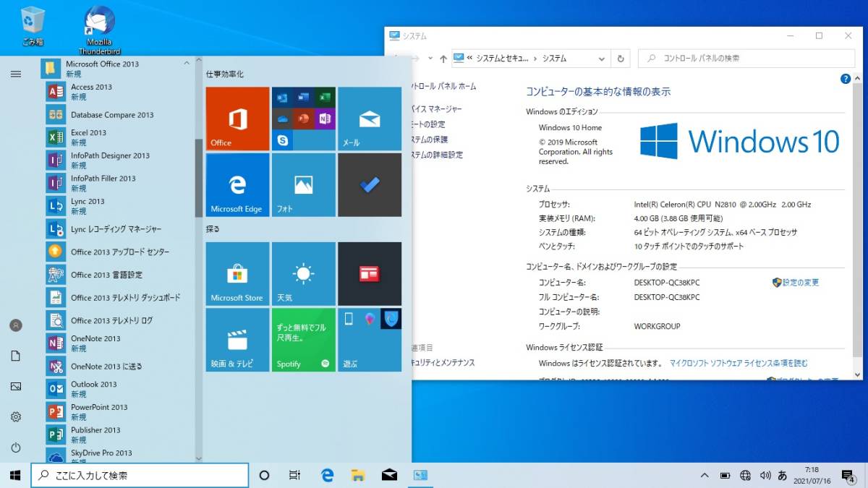Open Settings gear in Start menu
The image size is (868, 488).
tap(16, 417)
